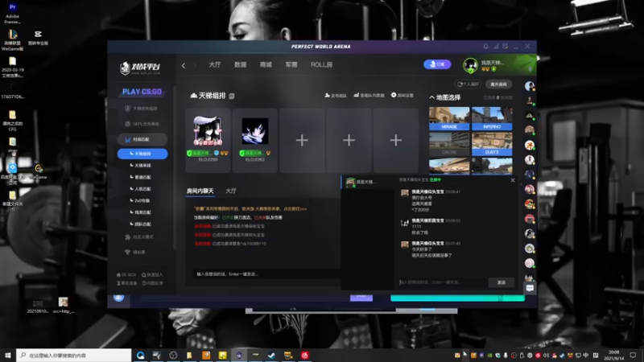Image resolution: width=644 pixels, height=362 pixels.
Task: Open the Steam icon in the taskbar
Action: pos(271,356)
